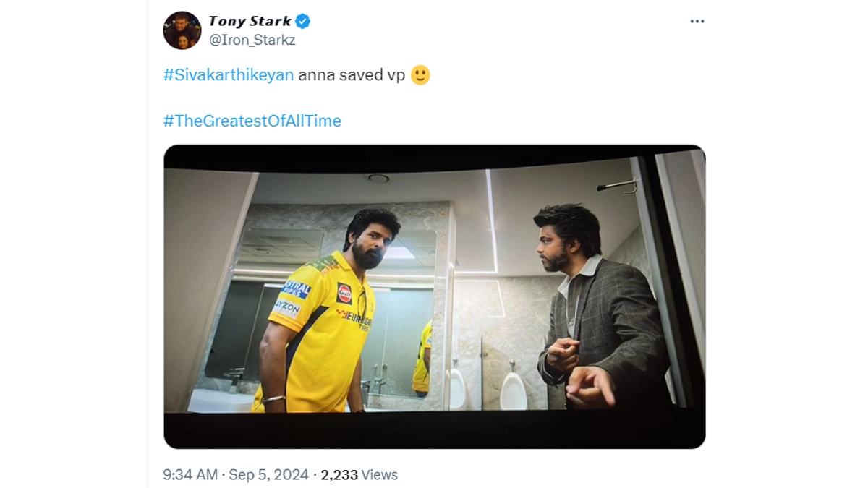
Task: Click the display name Tony Stark
Action: click(250, 22)
